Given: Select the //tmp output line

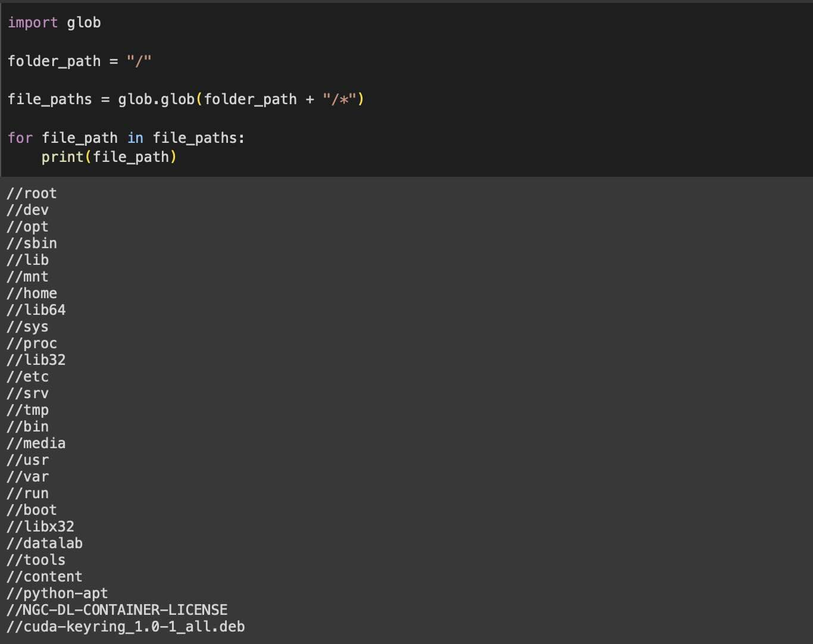Looking at the screenshot, I should pos(27,409).
